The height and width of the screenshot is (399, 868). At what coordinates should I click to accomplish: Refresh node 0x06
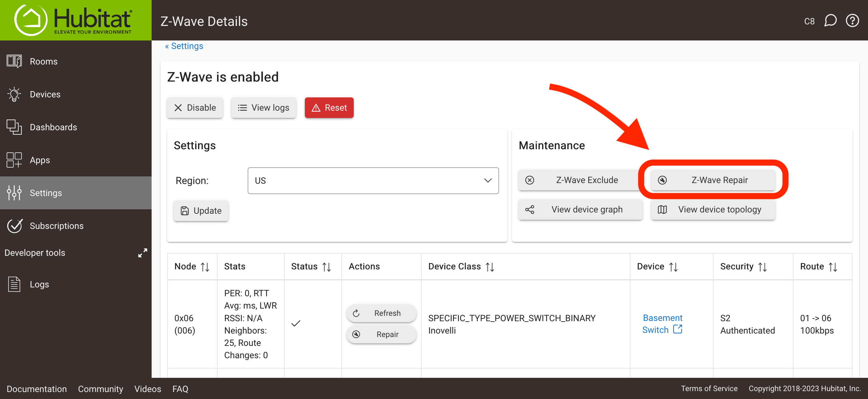[x=381, y=313]
